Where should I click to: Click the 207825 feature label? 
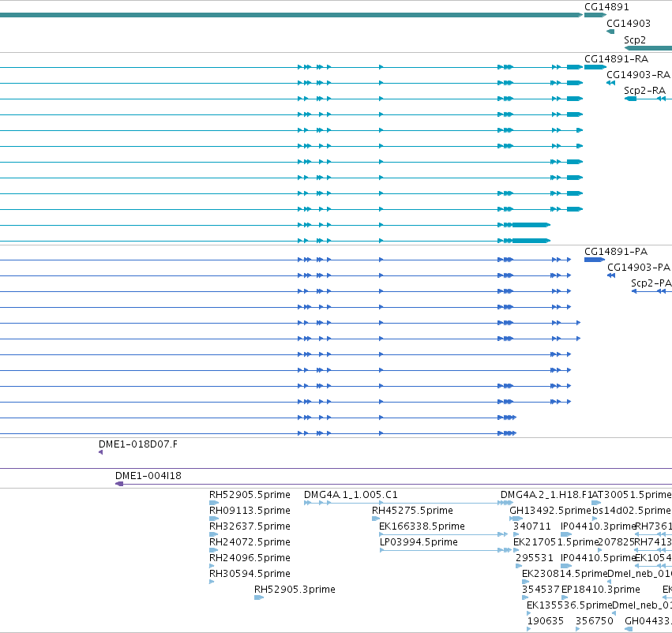pos(616,542)
